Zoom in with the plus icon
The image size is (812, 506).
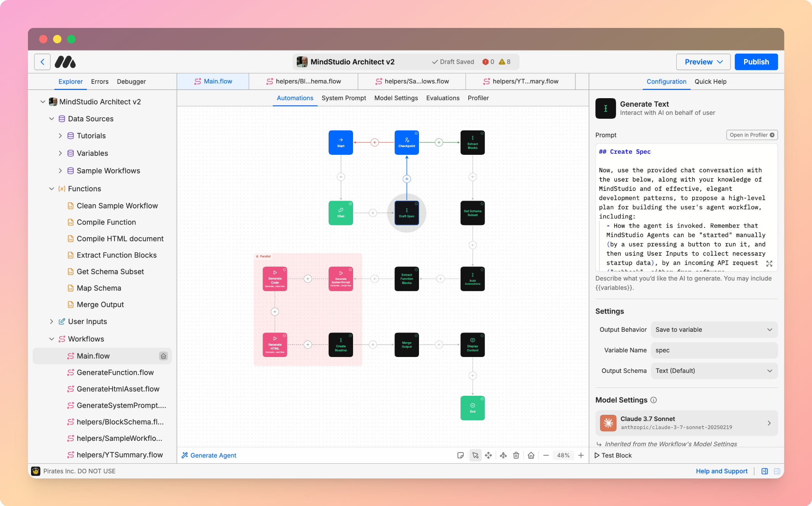581,455
